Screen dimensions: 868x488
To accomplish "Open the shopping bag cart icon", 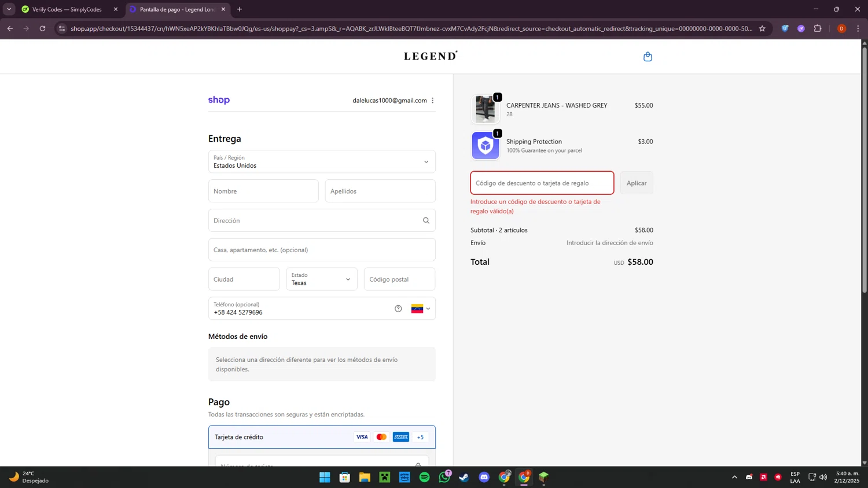I will click(648, 56).
